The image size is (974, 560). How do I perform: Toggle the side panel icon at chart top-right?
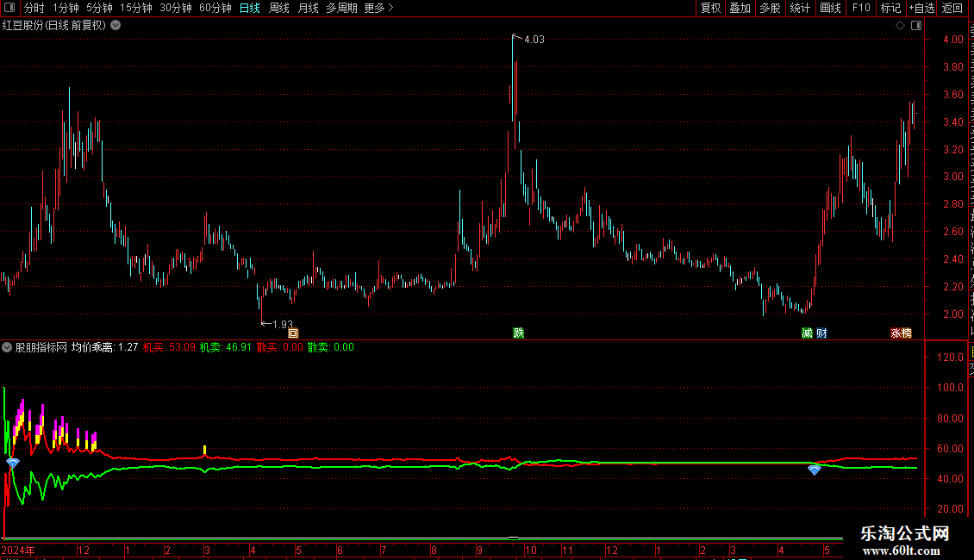[x=916, y=26]
